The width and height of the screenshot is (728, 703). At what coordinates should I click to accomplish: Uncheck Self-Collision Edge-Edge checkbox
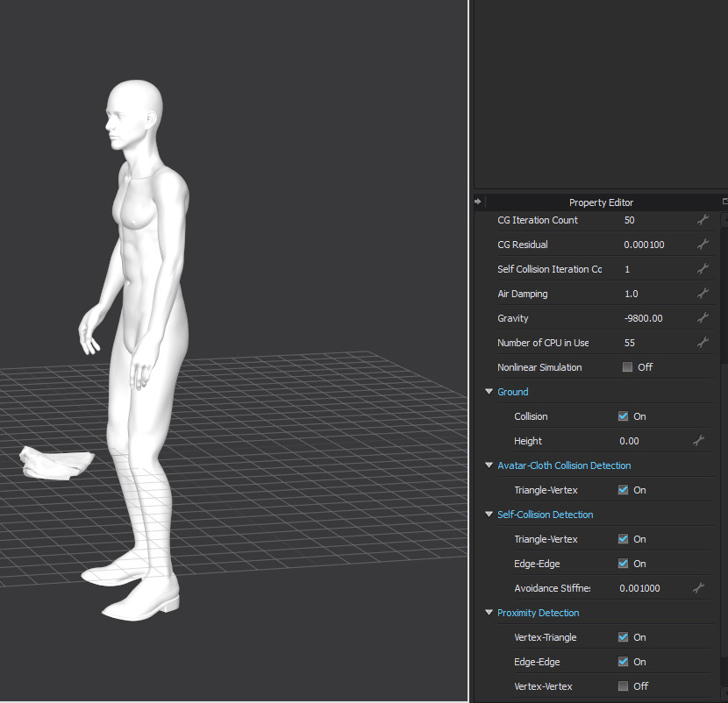pos(623,564)
